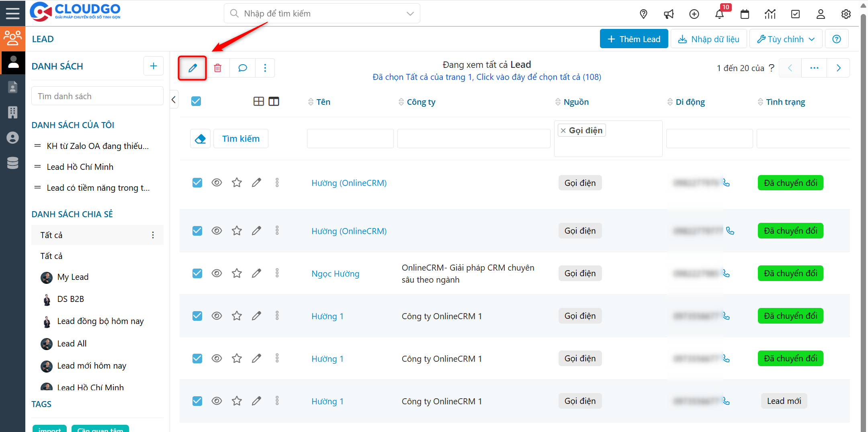Expand the Tùy chỉnh dropdown
This screenshot has height=432, width=868.
pyautogui.click(x=786, y=39)
